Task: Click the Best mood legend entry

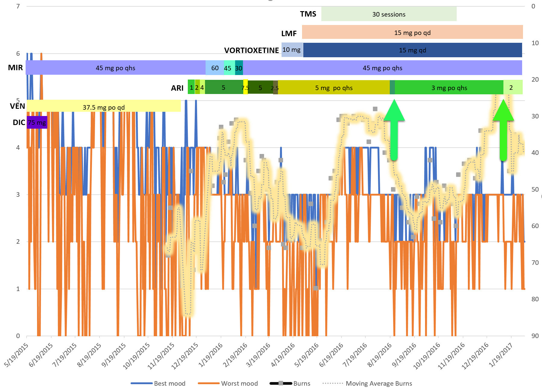Action: 158,383
